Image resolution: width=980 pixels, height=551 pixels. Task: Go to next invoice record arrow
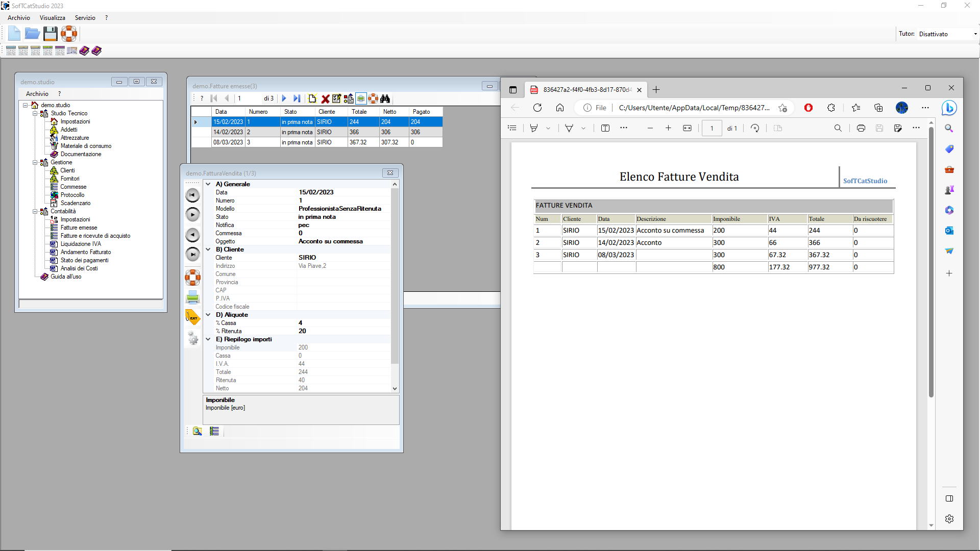click(284, 98)
